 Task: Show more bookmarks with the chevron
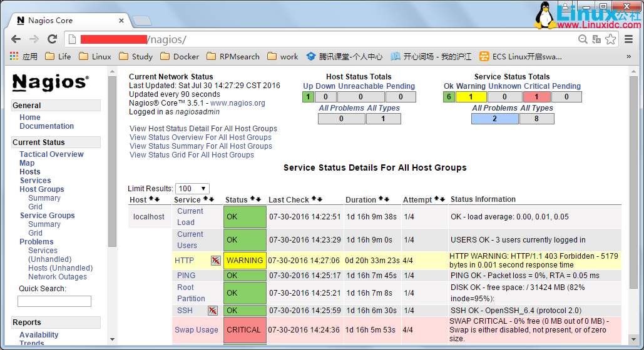(629, 57)
